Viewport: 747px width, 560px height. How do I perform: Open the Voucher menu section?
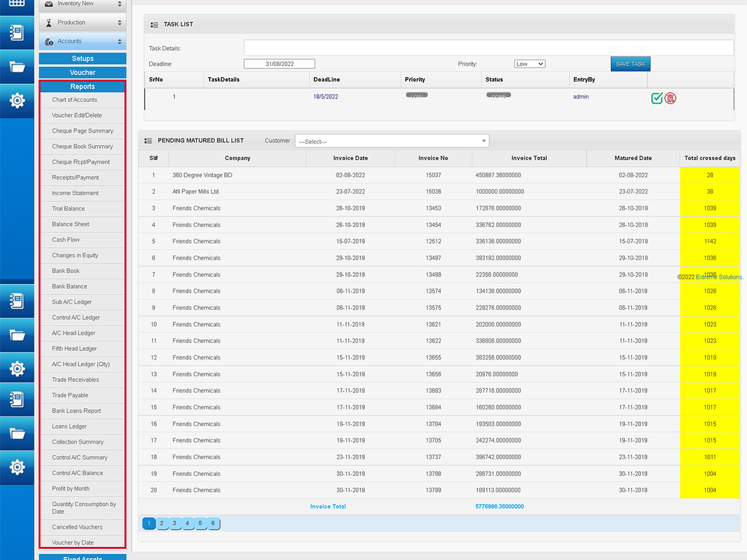83,73
